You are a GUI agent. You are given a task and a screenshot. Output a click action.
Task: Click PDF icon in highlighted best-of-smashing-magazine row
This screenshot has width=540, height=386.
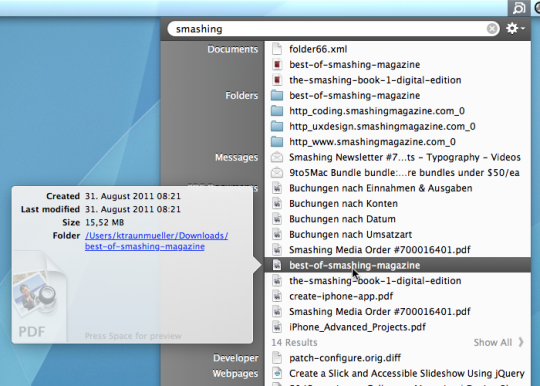tap(277, 265)
